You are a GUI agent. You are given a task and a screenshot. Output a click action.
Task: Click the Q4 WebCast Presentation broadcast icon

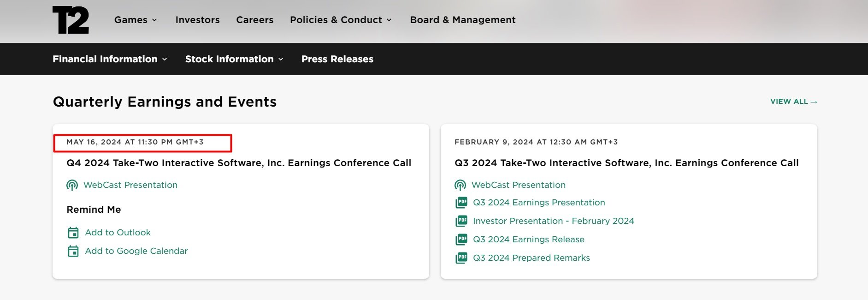coord(72,185)
